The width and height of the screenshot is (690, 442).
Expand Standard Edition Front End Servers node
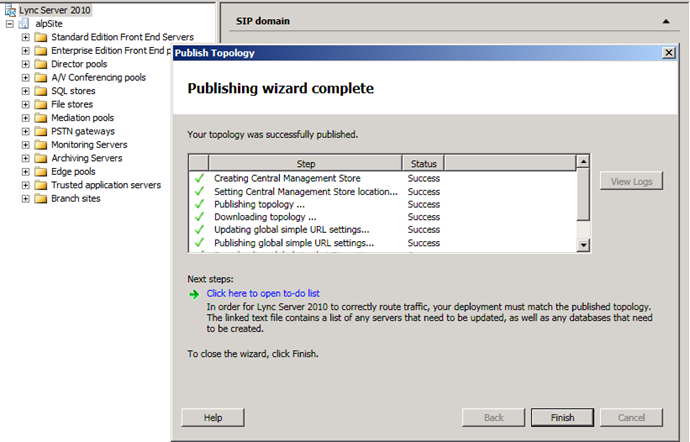[26, 37]
